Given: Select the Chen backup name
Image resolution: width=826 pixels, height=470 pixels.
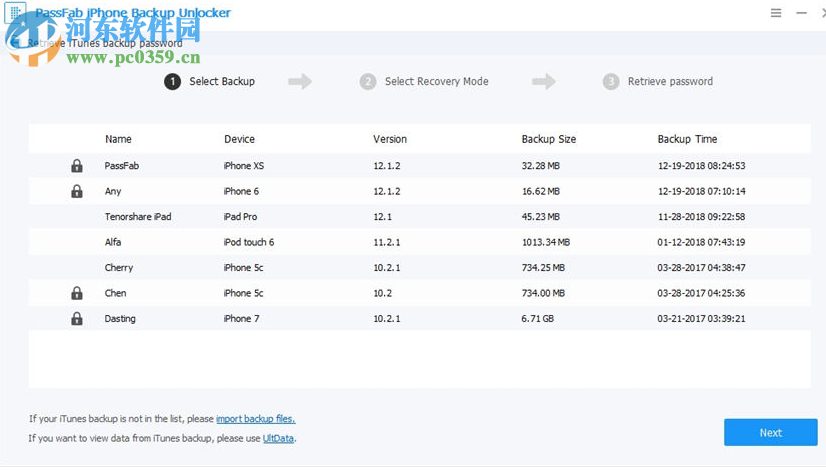Looking at the screenshot, I should [x=115, y=293].
